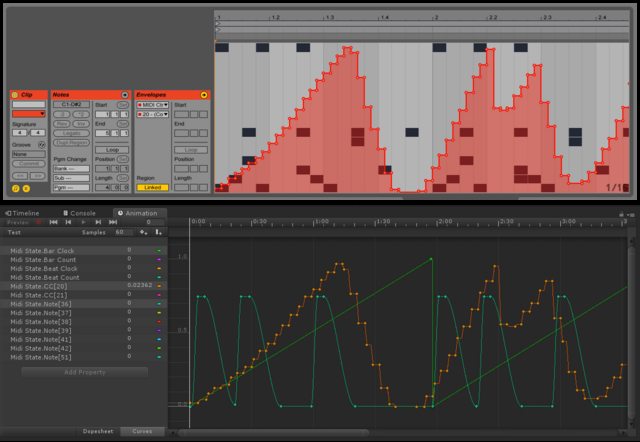The width and height of the screenshot is (640, 442).
Task: Toggle the Groove hot-swap button
Action: (41, 145)
